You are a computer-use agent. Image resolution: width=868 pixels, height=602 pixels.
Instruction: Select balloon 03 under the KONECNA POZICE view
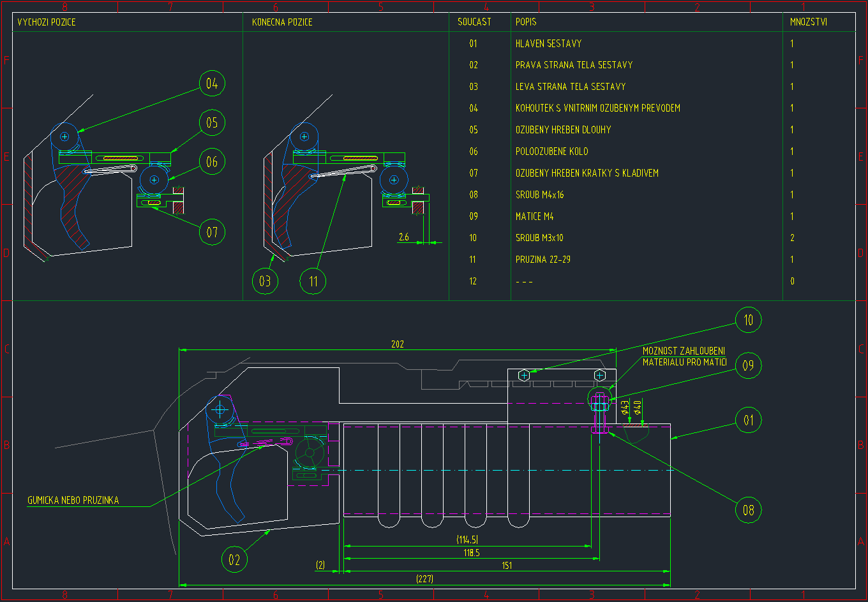tap(265, 281)
